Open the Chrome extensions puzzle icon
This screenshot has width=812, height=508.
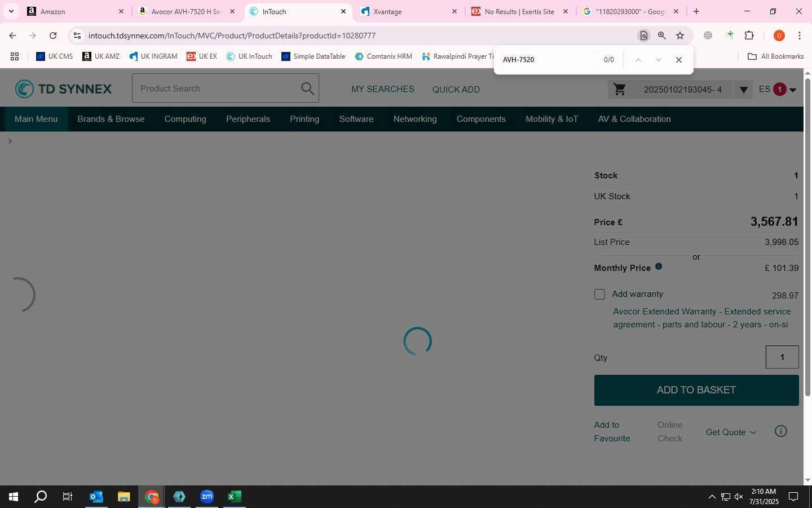click(749, 36)
